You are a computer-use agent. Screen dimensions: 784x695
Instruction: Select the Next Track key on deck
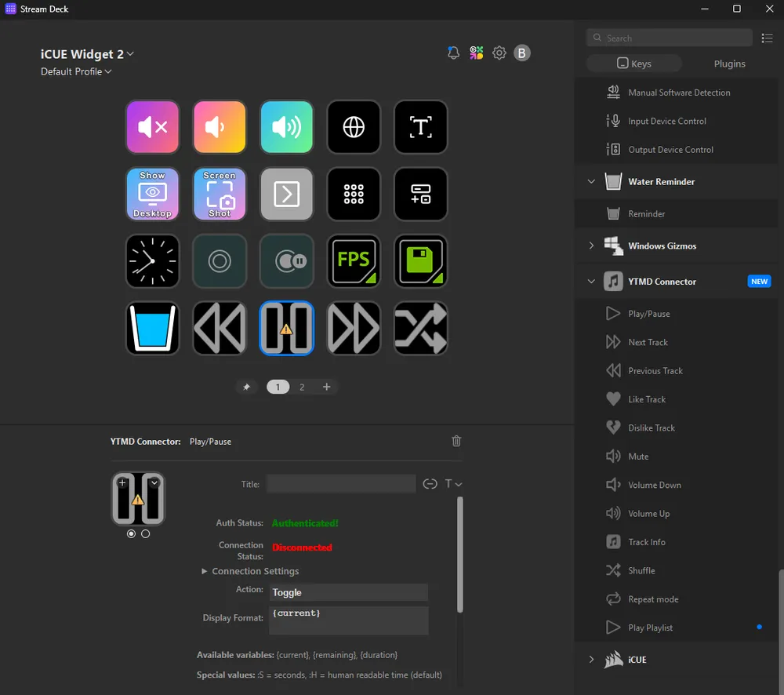coord(354,328)
